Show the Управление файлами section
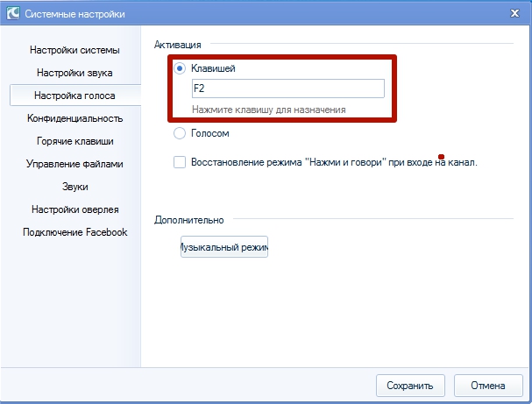The image size is (532, 404). (x=74, y=163)
